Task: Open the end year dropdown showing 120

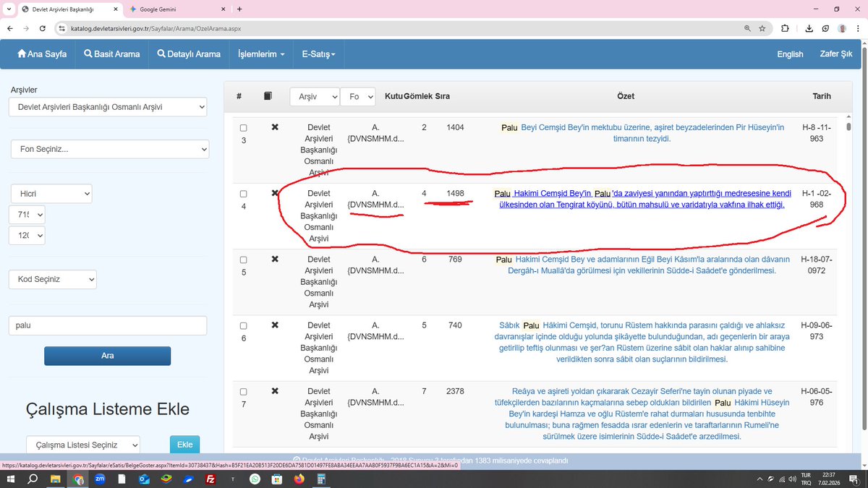Action: pos(27,236)
